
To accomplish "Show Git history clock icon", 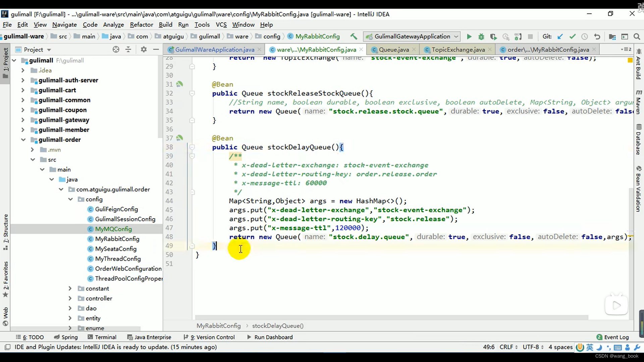I will tap(584, 37).
